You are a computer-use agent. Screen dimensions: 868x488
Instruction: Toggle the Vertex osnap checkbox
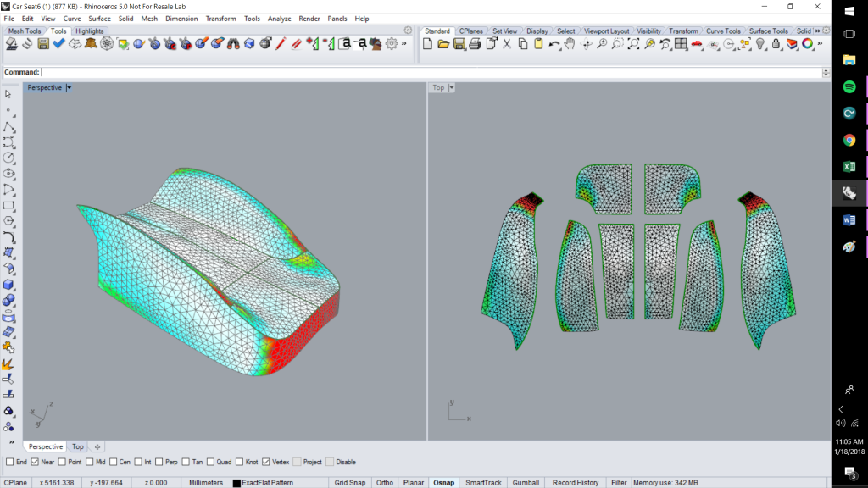click(x=266, y=462)
